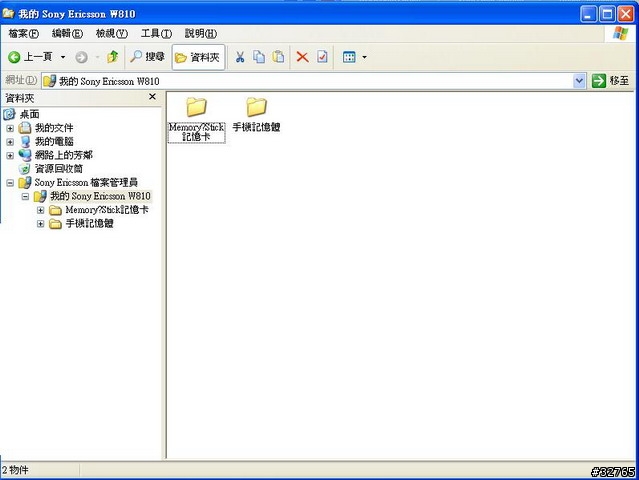Click the Paste clipboard icon
639x480 pixels.
click(278, 57)
